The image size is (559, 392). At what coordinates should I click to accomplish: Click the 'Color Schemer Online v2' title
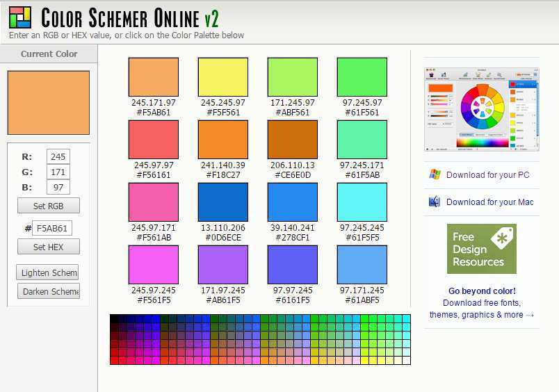point(130,18)
